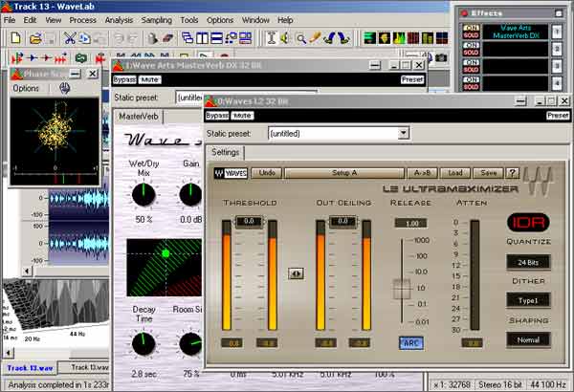
Task: Click the New file icon in toolbar
Action: [x=15, y=38]
